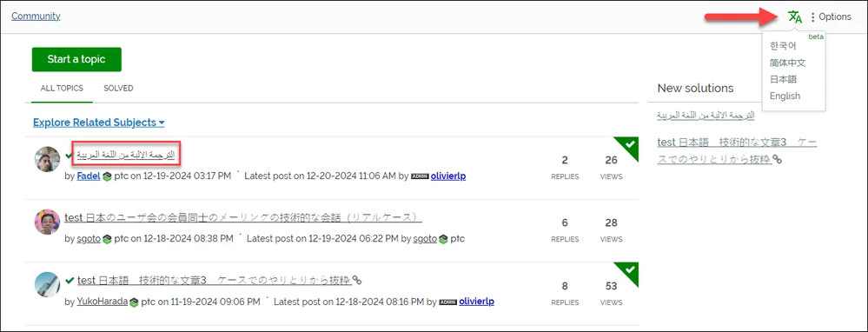
Task: Choose English in the language menu
Action: 785,96
